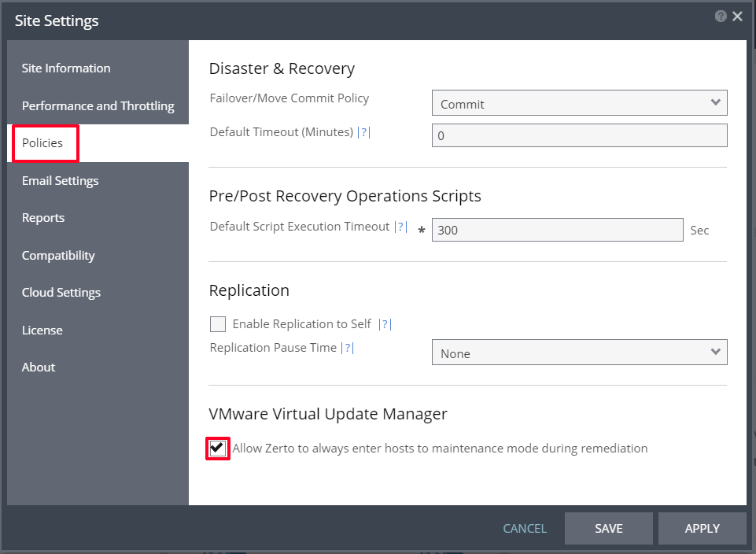This screenshot has height=554, width=756.
Task: Open Replication Pause Time dropdown
Action: (580, 353)
